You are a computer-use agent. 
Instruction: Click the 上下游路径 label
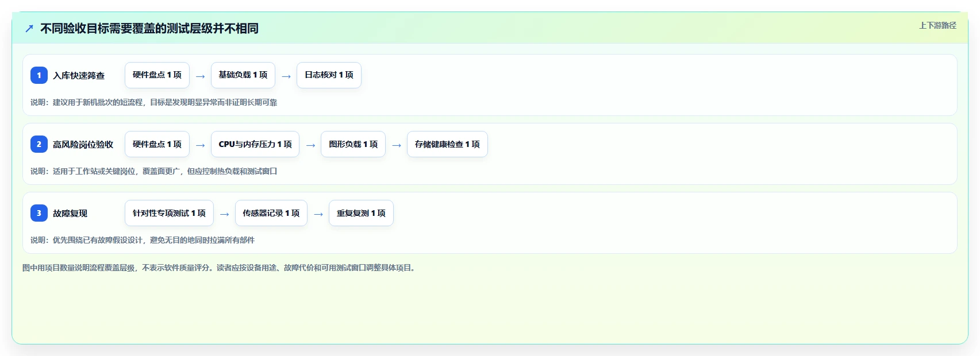tap(937, 25)
